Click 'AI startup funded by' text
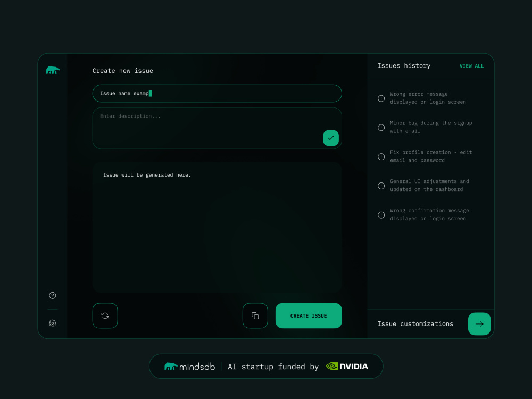The height and width of the screenshot is (399, 532). [x=273, y=367]
